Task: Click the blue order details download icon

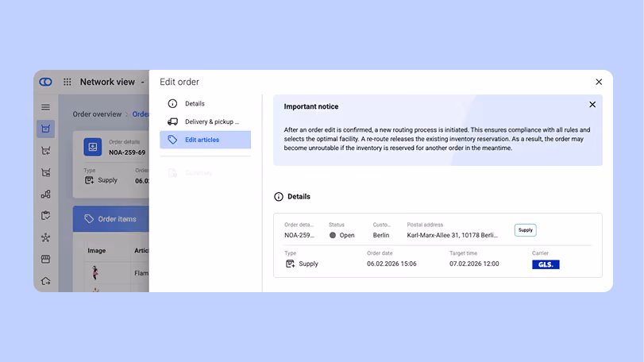Action: 93,147
